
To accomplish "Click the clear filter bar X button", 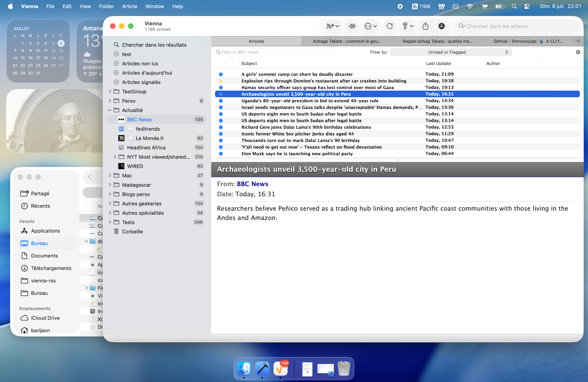I will tap(578, 52).
